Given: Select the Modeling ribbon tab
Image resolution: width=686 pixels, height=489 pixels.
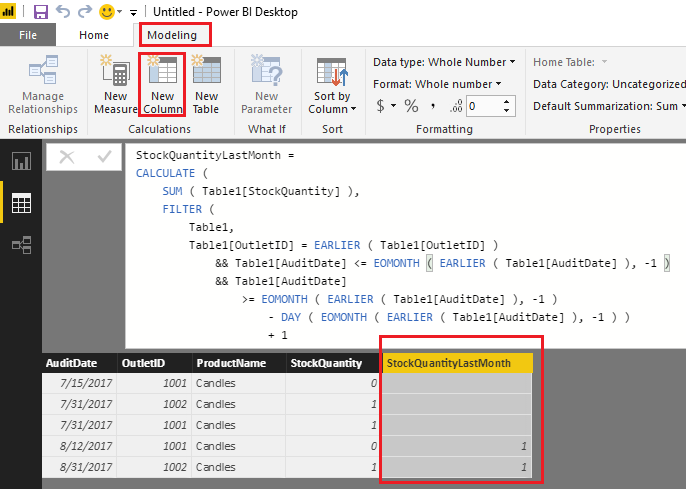Looking at the screenshot, I should [172, 35].
